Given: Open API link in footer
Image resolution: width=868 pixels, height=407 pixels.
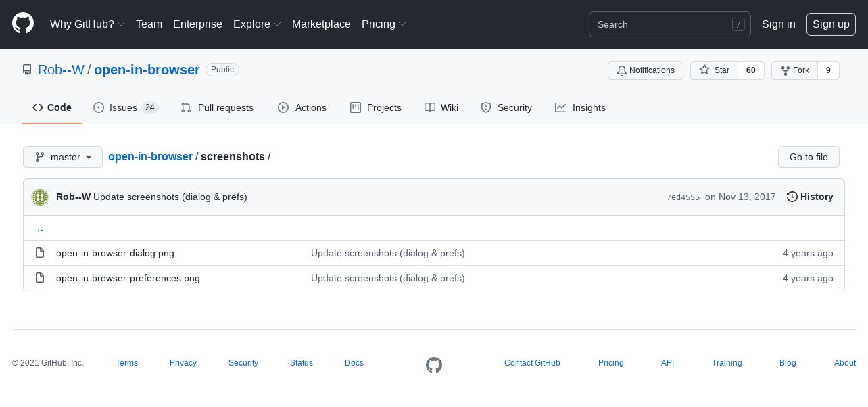Looking at the screenshot, I should pos(668,363).
